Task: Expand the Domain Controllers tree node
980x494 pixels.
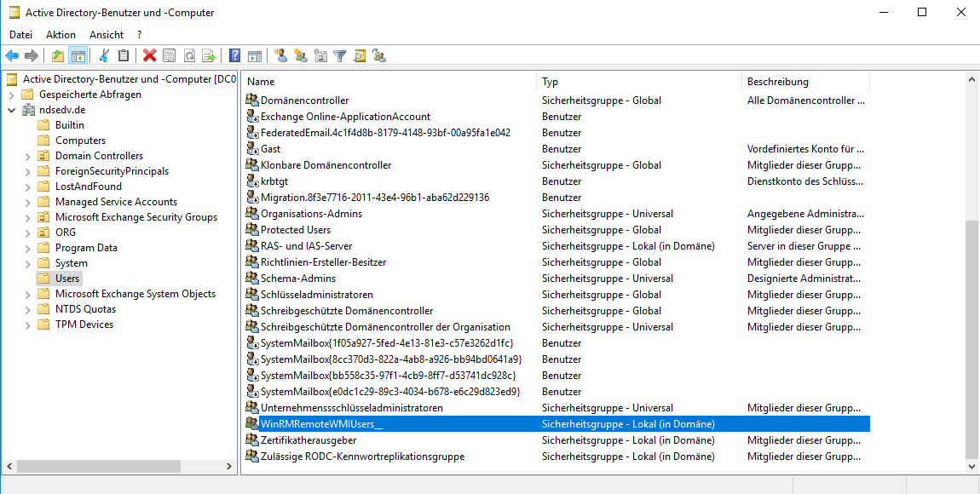Action: (28, 156)
